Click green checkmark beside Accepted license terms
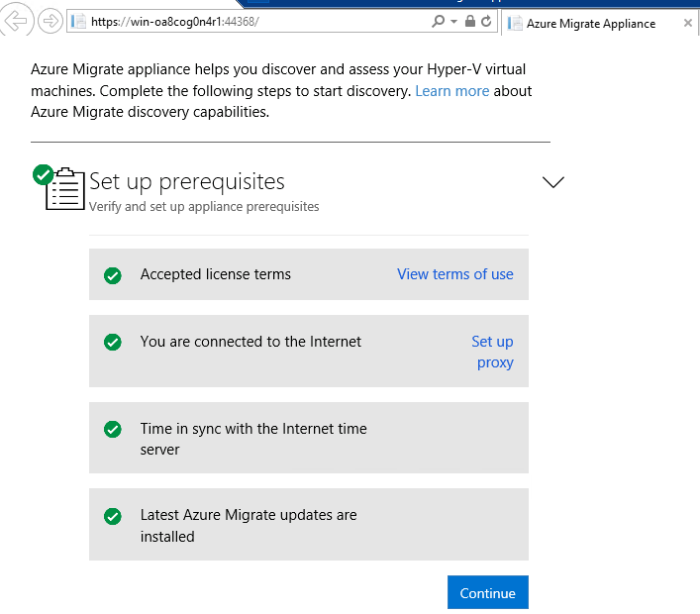Screen dimensions: 700x614 point(113,275)
